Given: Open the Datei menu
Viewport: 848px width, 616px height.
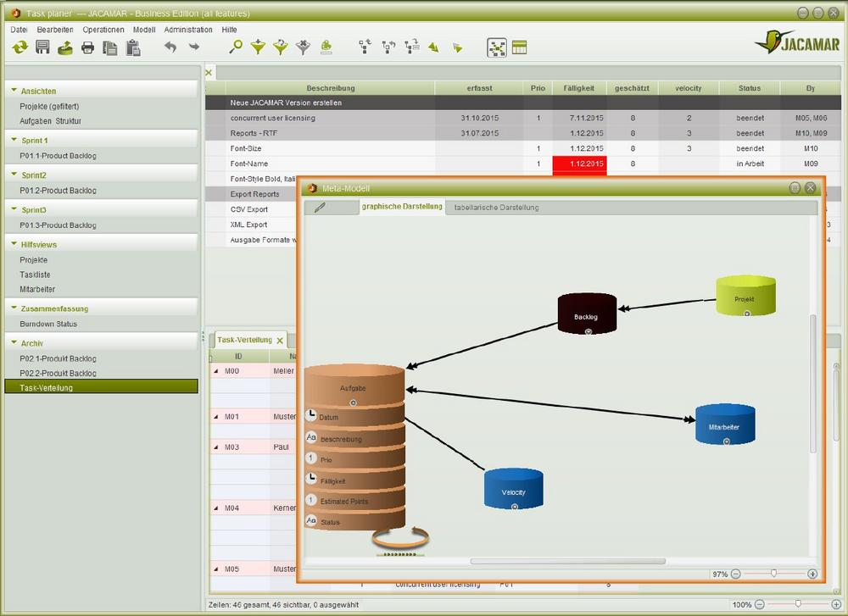Looking at the screenshot, I should tap(19, 30).
